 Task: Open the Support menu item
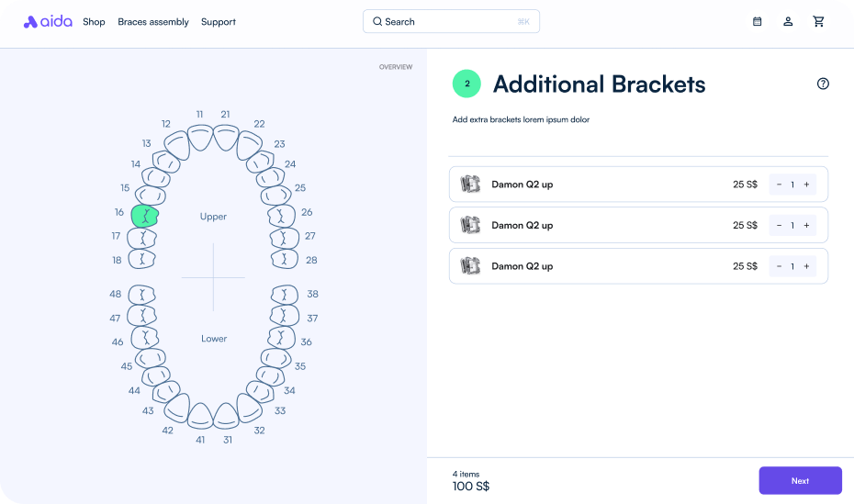219,22
